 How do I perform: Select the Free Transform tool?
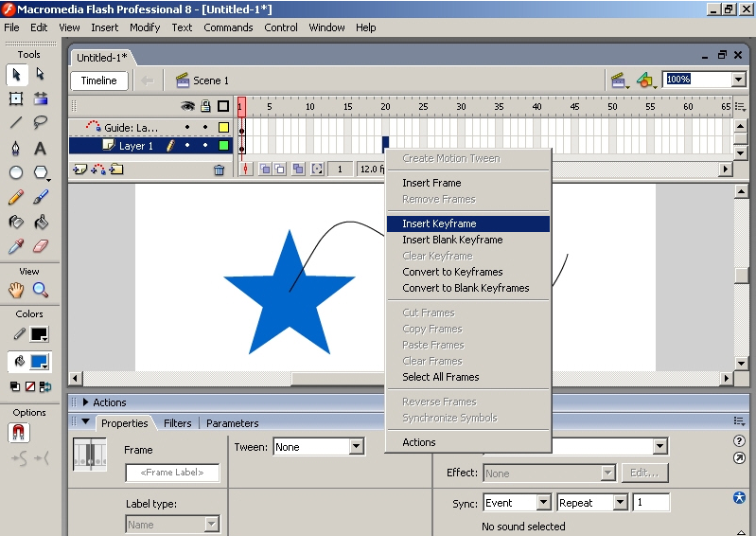click(16, 98)
